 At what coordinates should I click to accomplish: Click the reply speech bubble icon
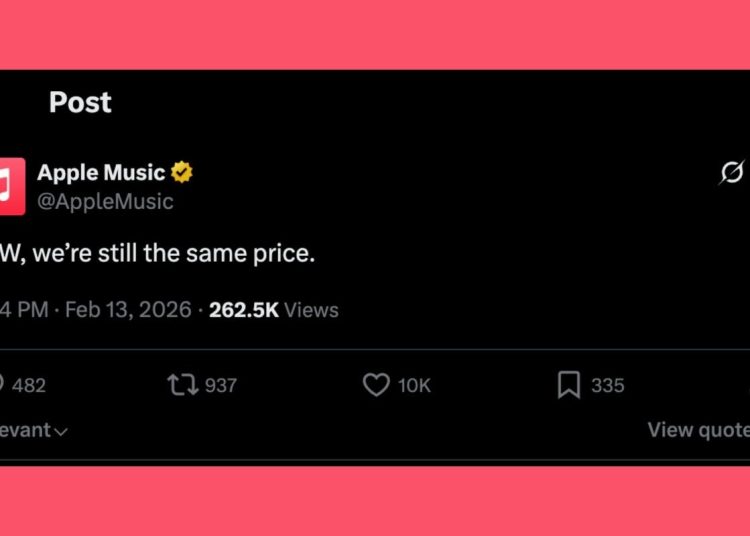pos(2,385)
